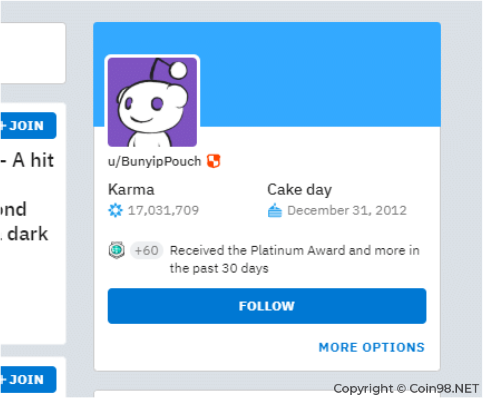The height and width of the screenshot is (399, 483).
Task: Click the Coin98.NET copyright watermark
Action: 406,389
